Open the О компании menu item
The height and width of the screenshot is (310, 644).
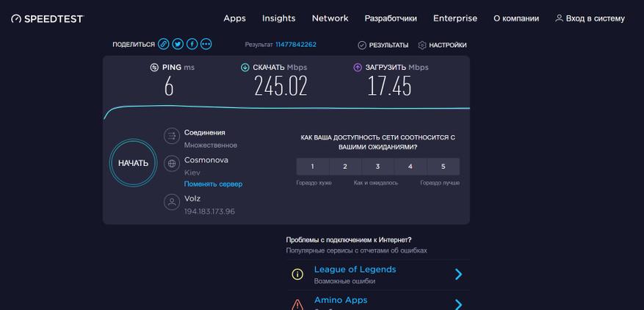[516, 18]
